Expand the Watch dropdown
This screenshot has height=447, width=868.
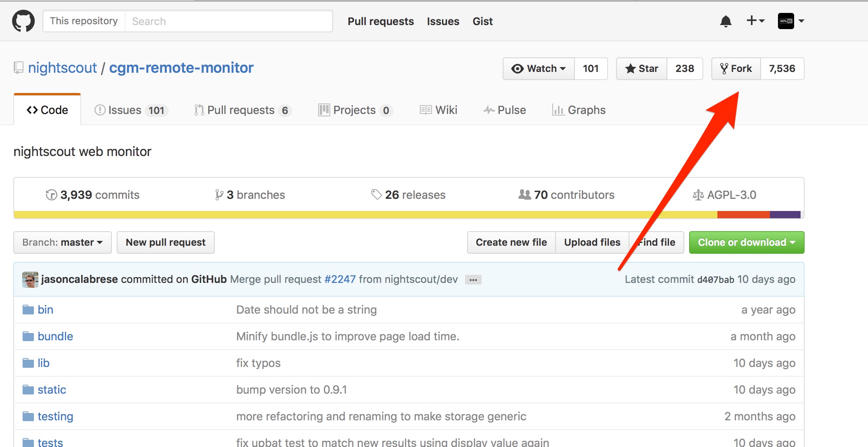[539, 69]
